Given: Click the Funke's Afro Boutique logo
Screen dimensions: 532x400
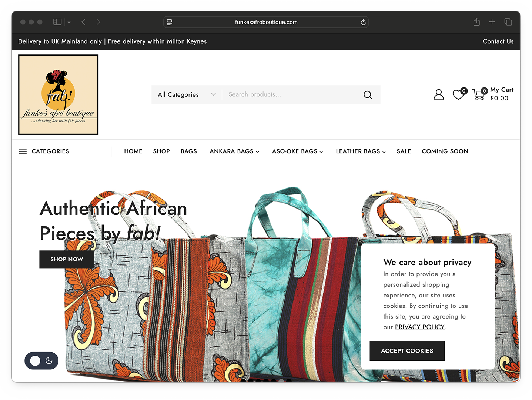Looking at the screenshot, I should click(x=58, y=95).
